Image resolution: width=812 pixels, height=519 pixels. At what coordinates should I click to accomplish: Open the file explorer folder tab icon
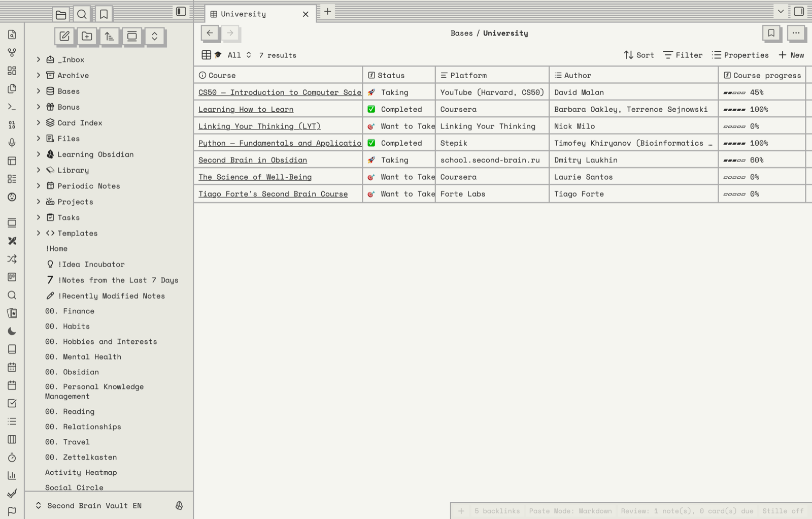61,14
